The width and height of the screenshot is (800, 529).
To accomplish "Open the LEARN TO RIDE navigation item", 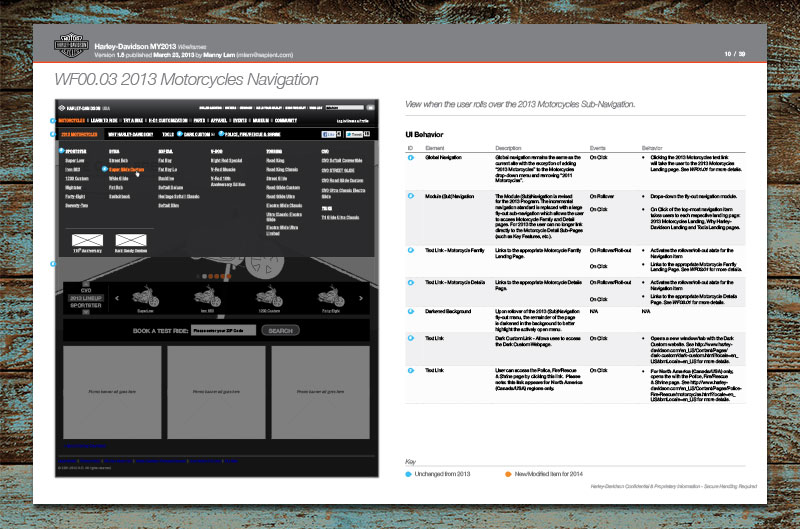I will (x=104, y=120).
